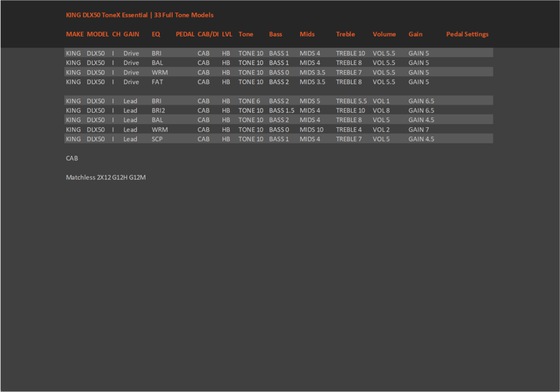
Task: Click the Volume column header
Action: 384,34
